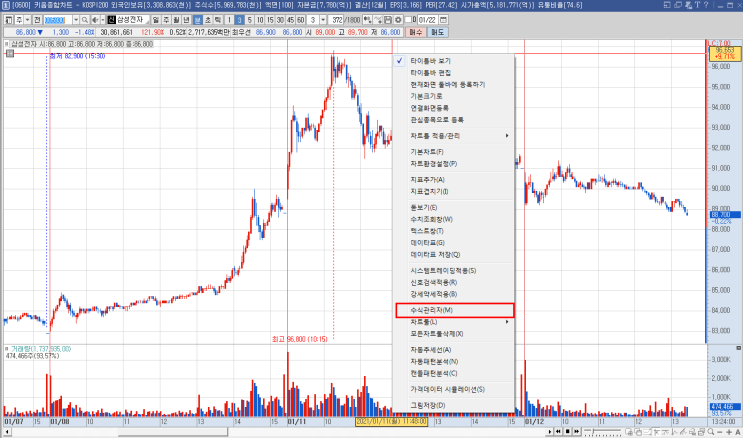This screenshot has height=438, width=743.
Task: Click the sidebar panel toggle icon in the toolbar
Action: (x=9, y=20)
